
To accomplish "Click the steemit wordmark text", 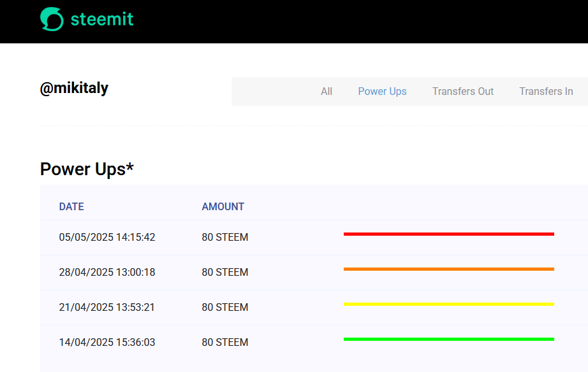I will coord(102,19).
